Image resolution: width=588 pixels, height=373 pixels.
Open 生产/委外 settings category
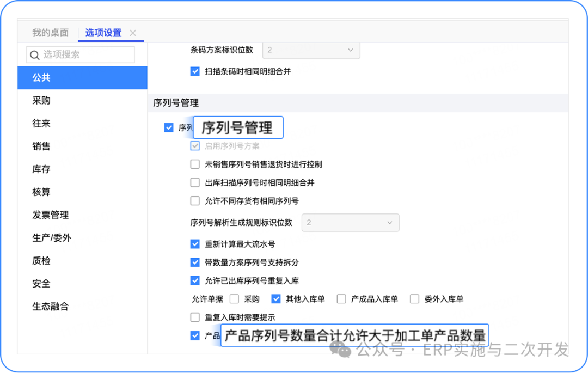[x=52, y=238]
